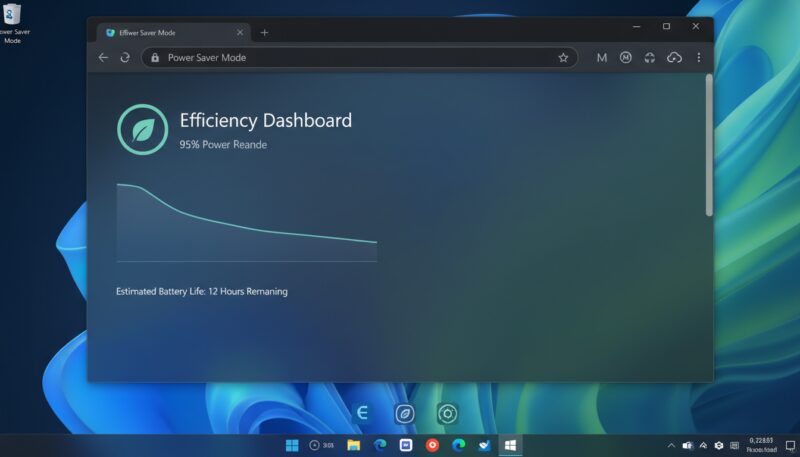Open the red circular app on taskbar
Screen dimensions: 800x457
click(x=432, y=445)
